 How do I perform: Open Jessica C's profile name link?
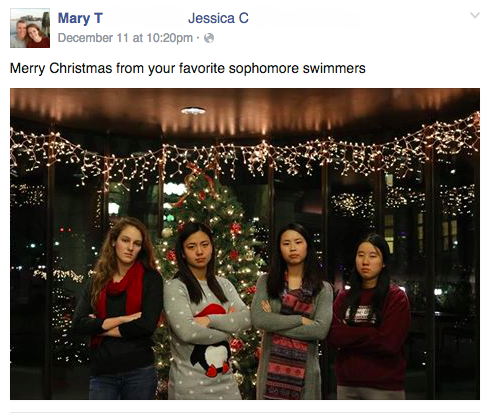(x=218, y=18)
